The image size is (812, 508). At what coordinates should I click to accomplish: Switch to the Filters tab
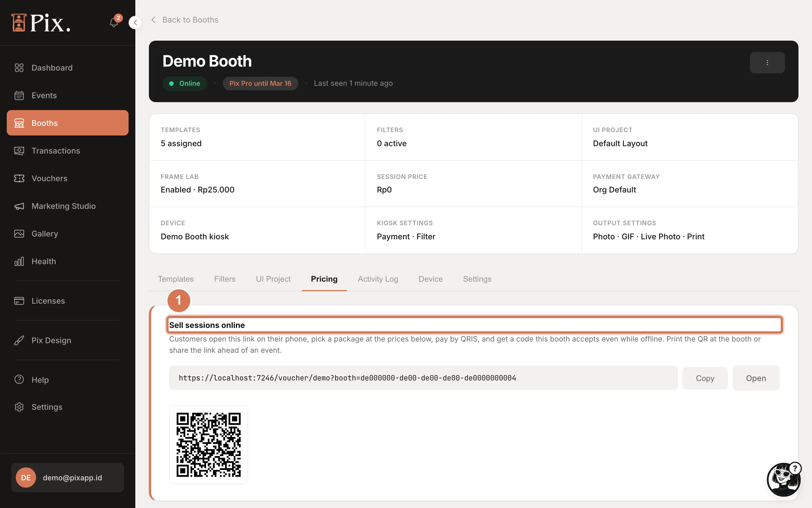[x=225, y=279]
